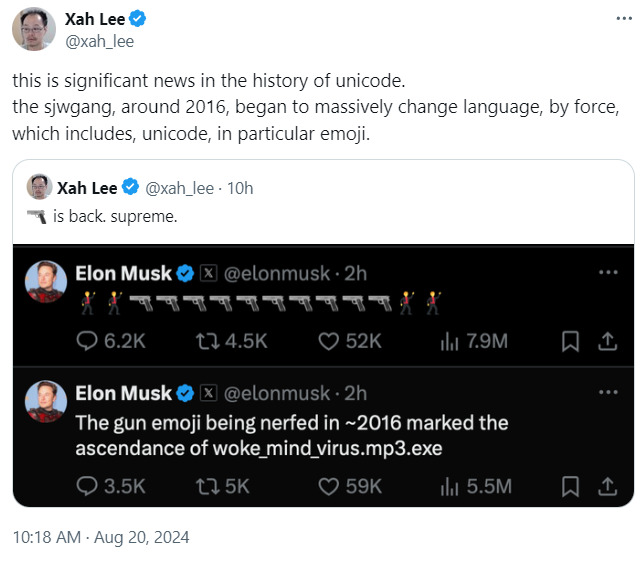640x563 pixels.
Task: Repost the woke_mind_virus tweet with 5K
Action: coord(208,486)
